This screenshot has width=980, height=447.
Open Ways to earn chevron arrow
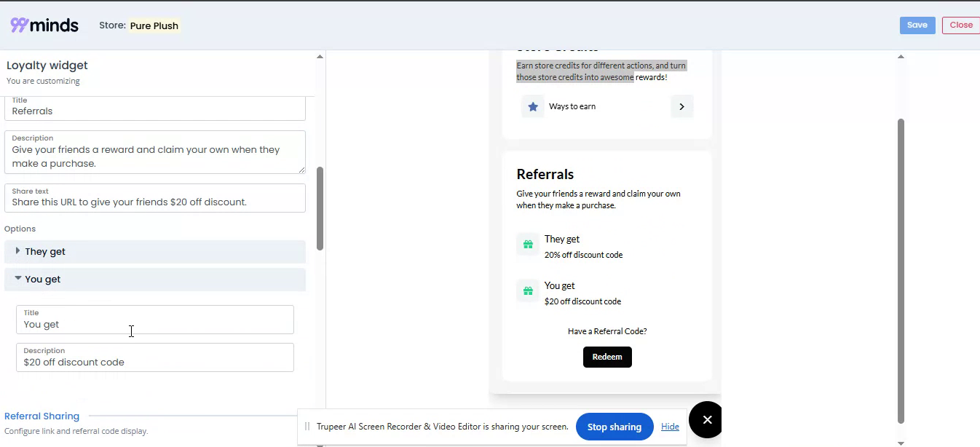(x=681, y=106)
